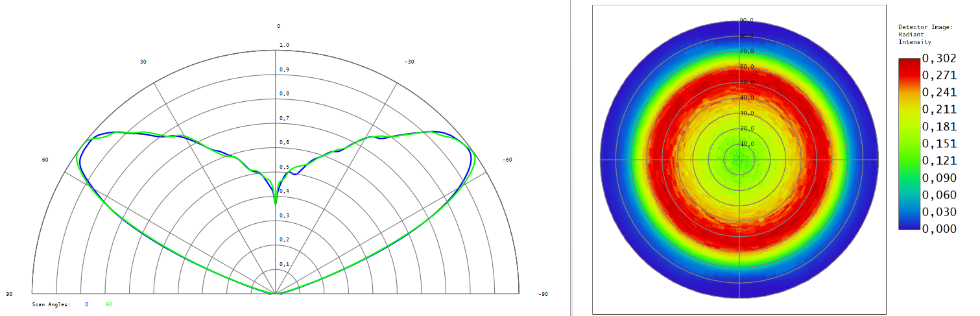
Task: Select the '0,030' scale value
Action: point(940,212)
